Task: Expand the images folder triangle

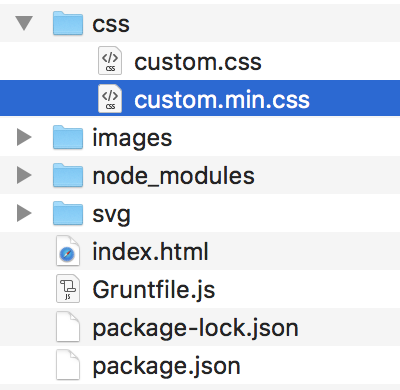Action: coord(24,137)
